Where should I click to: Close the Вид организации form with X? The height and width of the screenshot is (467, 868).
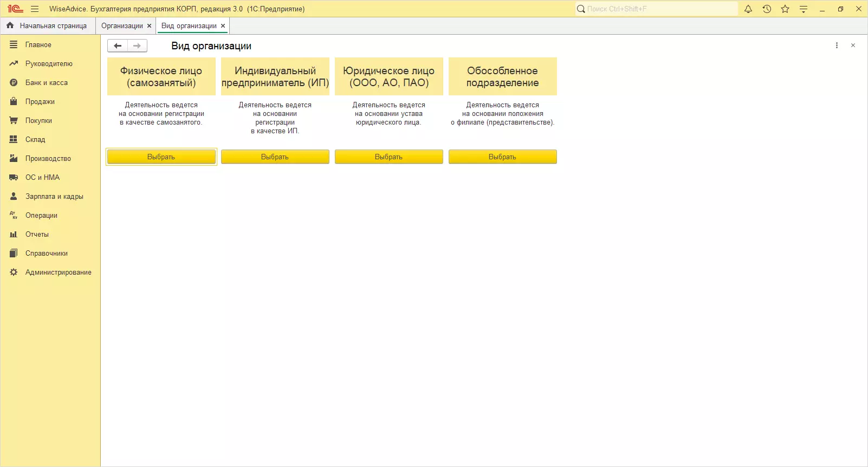[853, 46]
